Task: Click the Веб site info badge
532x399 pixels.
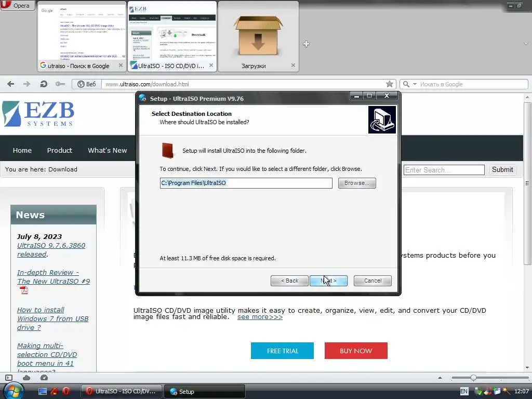Action: click(x=87, y=84)
